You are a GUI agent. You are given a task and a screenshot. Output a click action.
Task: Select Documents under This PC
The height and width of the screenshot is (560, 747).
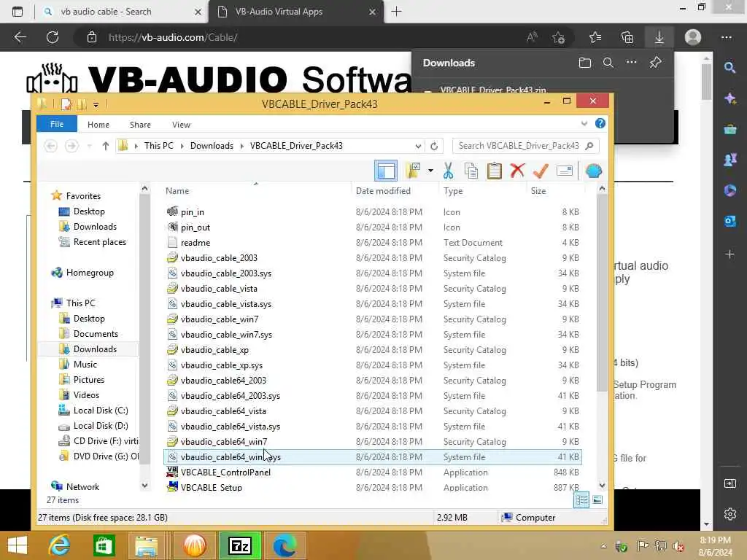coord(96,333)
